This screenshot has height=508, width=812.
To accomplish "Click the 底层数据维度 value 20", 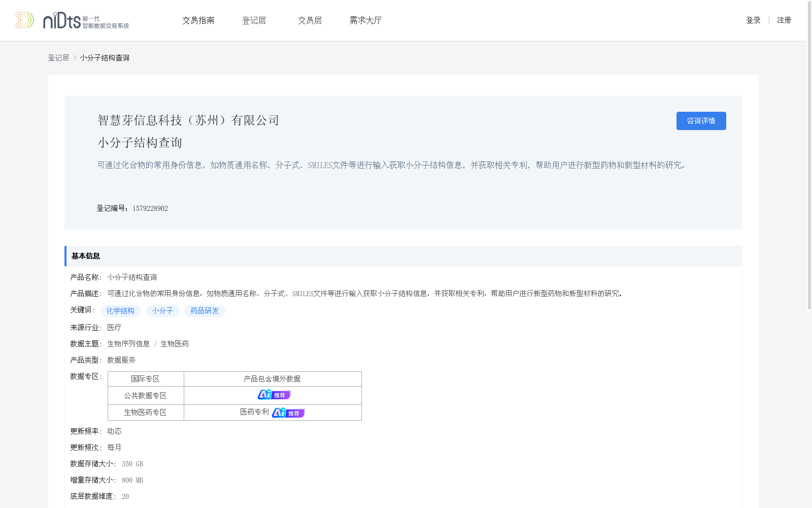I will pyautogui.click(x=125, y=496).
